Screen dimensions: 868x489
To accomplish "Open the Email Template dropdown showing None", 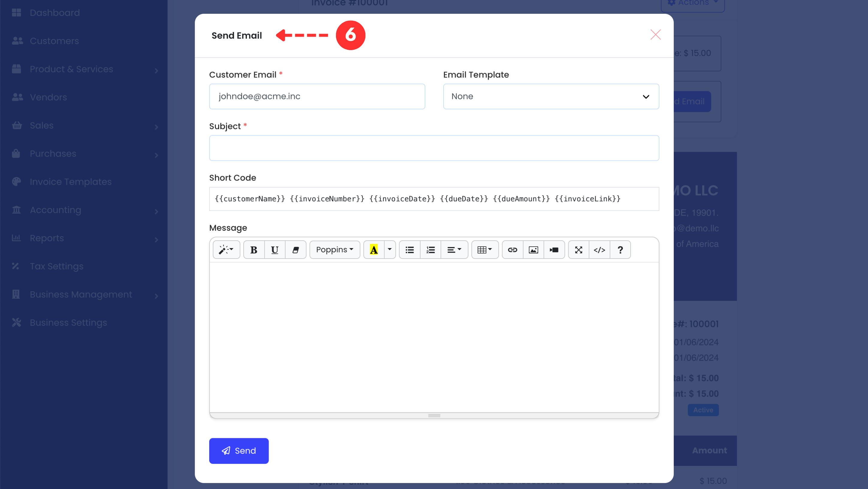I will click(x=551, y=97).
